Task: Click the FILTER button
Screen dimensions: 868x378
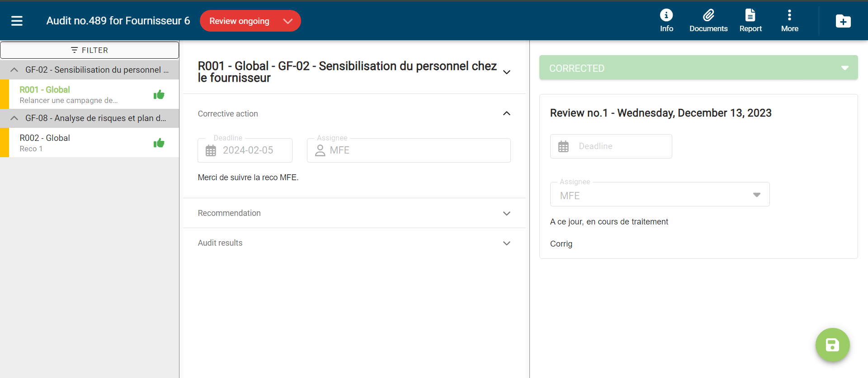Action: pyautogui.click(x=90, y=50)
